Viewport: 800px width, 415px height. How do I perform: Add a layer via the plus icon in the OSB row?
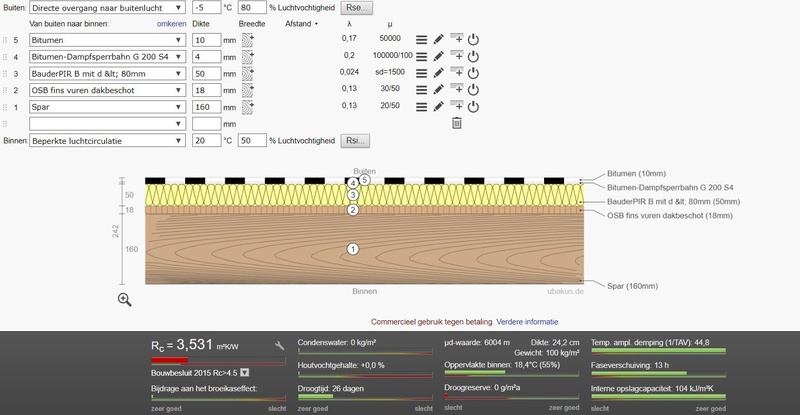[x=457, y=89]
